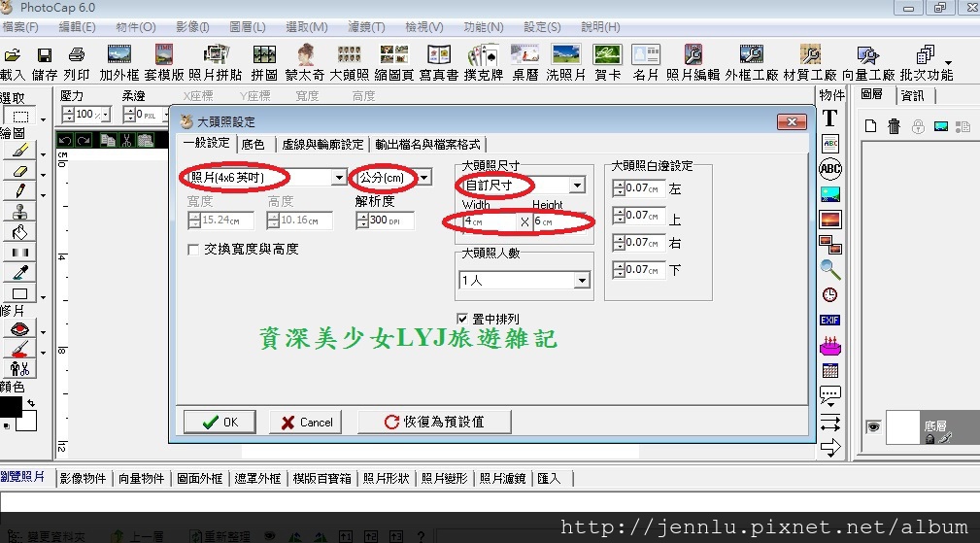Image resolution: width=980 pixels, height=543 pixels.
Task: Open the 外框工廠 frame factory
Action: [751, 62]
